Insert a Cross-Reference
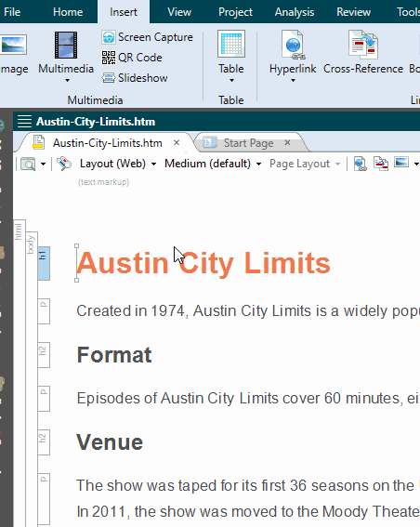 tap(363, 52)
